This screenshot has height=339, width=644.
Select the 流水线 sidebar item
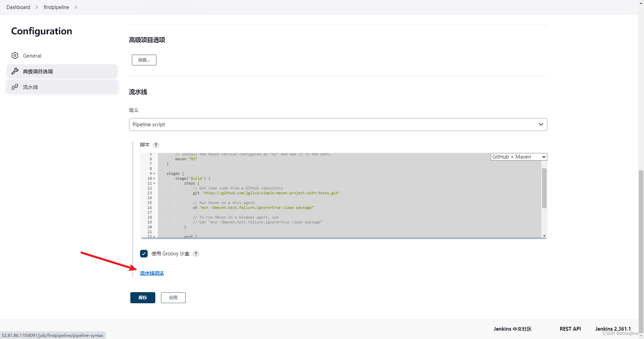coord(31,87)
